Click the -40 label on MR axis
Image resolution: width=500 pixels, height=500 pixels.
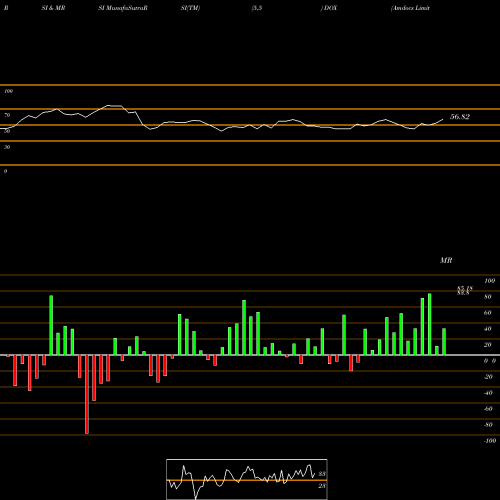tap(488, 393)
